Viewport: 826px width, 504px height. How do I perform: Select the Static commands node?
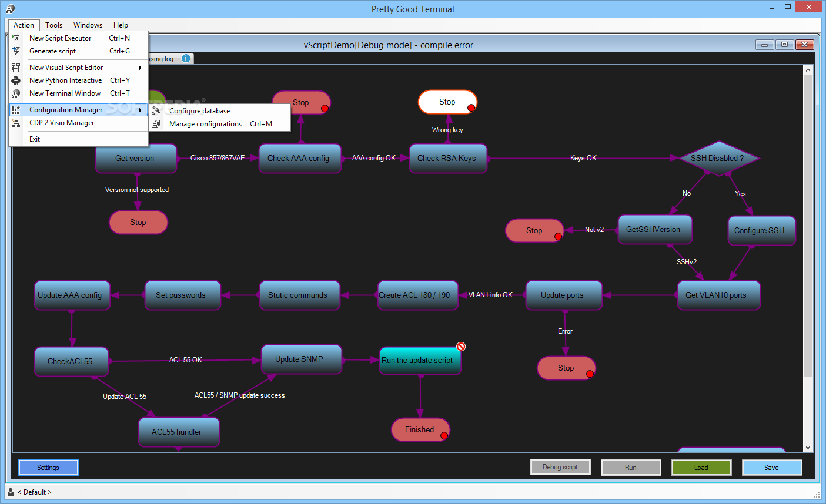point(300,295)
